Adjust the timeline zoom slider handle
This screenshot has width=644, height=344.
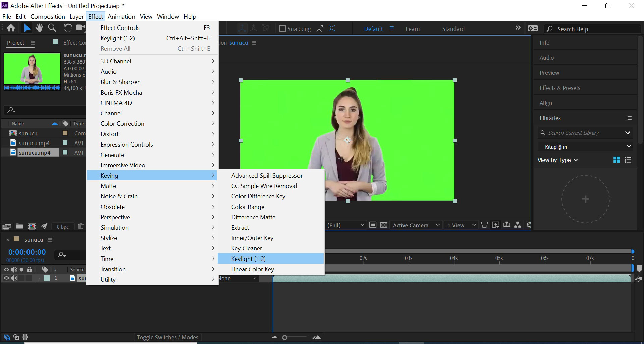click(x=285, y=337)
